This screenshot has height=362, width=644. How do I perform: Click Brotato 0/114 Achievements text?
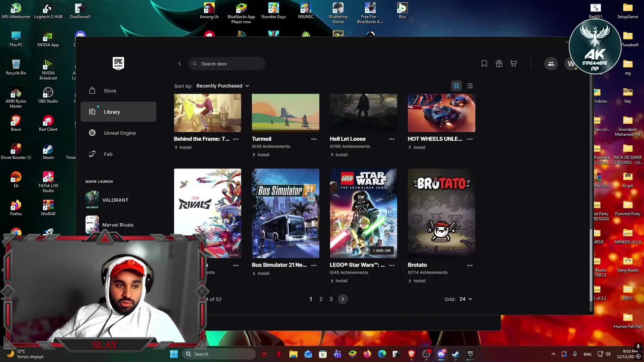pyautogui.click(x=427, y=273)
